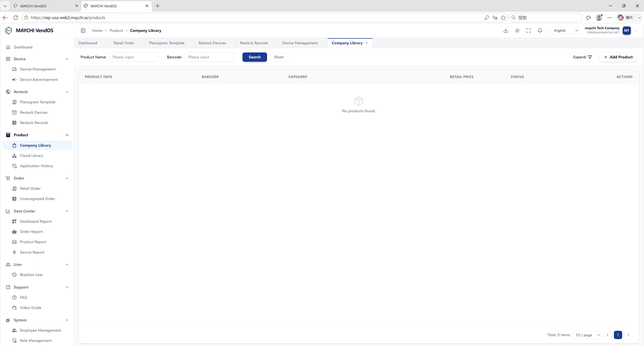This screenshot has height=346, width=644.
Task: Collapse the Product sidebar group
Action: pyautogui.click(x=67, y=135)
